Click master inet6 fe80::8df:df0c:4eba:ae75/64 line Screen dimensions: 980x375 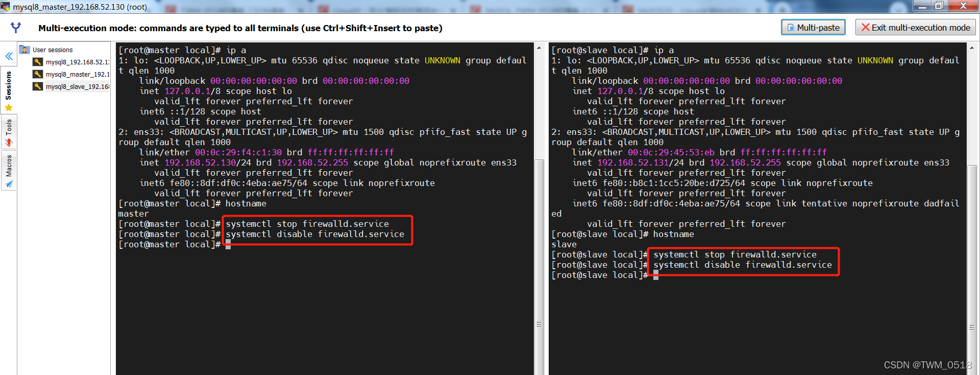click(287, 183)
